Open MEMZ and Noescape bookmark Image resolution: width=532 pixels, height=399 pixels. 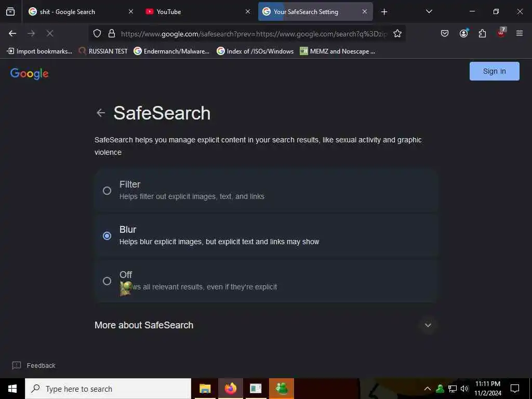[x=338, y=51]
